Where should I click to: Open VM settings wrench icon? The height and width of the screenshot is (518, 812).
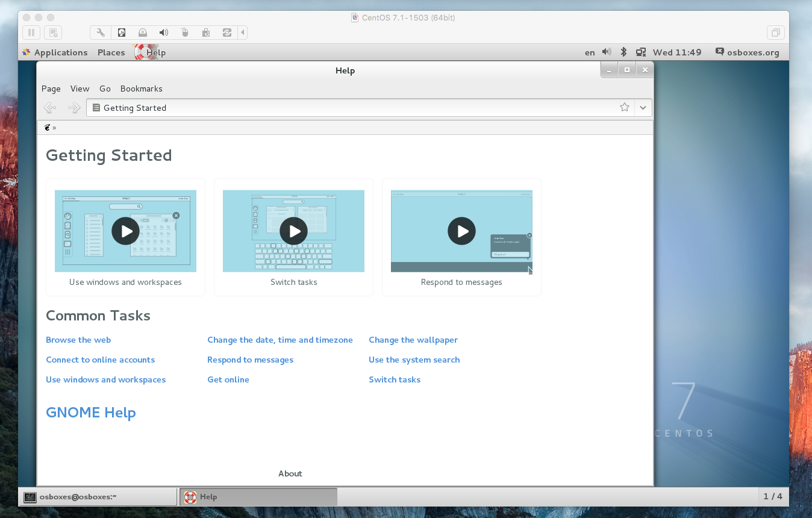click(101, 33)
